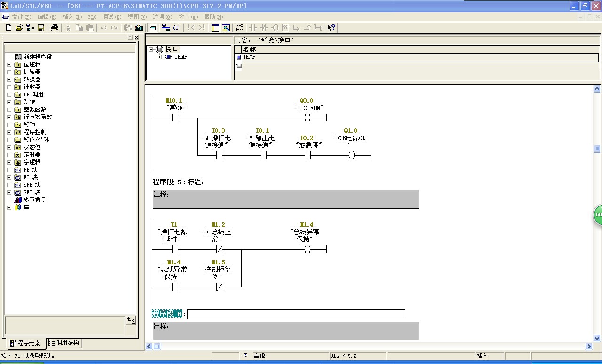The height and width of the screenshot is (364, 602).
Task: Click the T1 操作电源延时 contact
Action: click(175, 249)
